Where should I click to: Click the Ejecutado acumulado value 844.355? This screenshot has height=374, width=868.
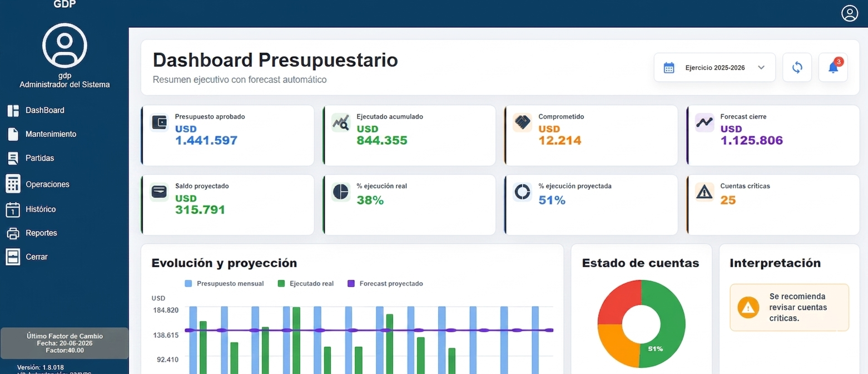click(x=382, y=141)
